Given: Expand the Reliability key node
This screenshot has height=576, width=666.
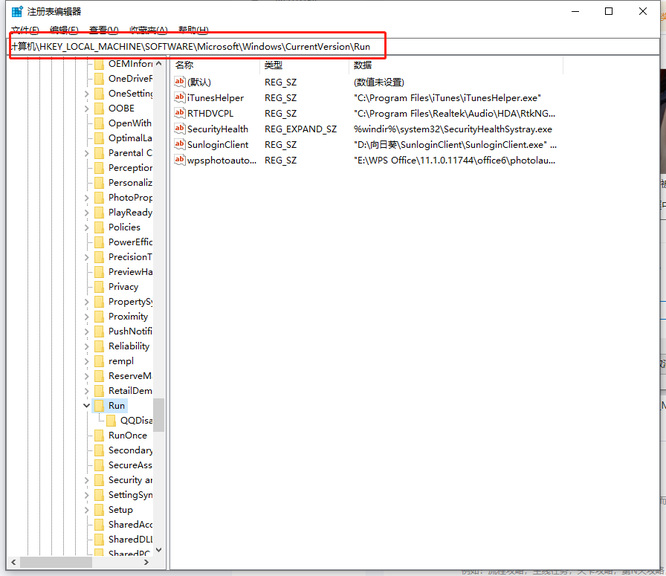Looking at the screenshot, I should 87,346.
